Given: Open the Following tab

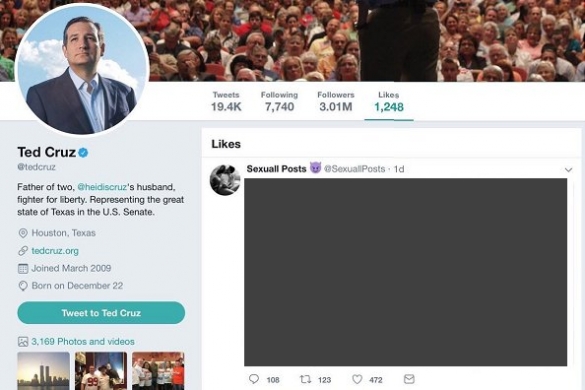Looking at the screenshot, I should (x=279, y=102).
